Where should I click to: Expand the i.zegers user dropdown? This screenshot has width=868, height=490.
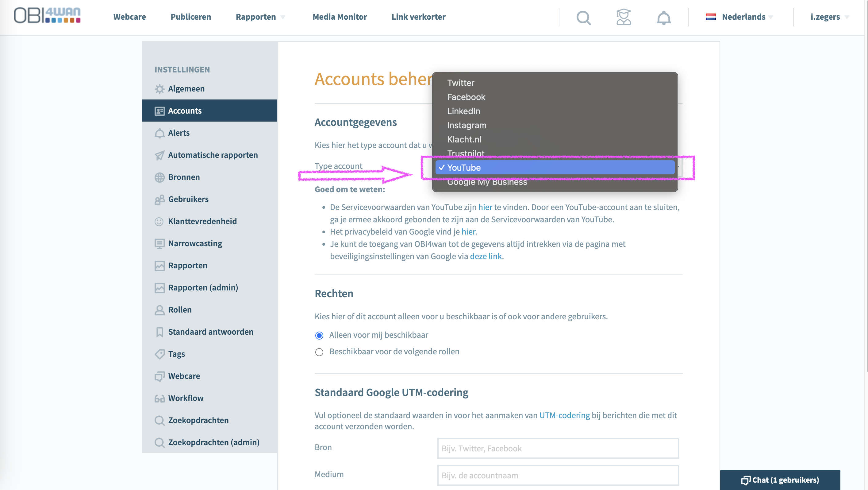click(847, 17)
